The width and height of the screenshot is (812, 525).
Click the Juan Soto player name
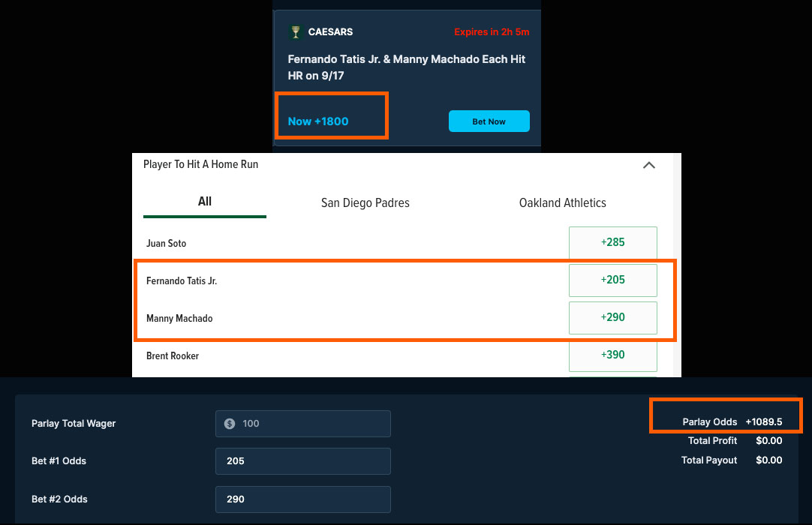[167, 243]
